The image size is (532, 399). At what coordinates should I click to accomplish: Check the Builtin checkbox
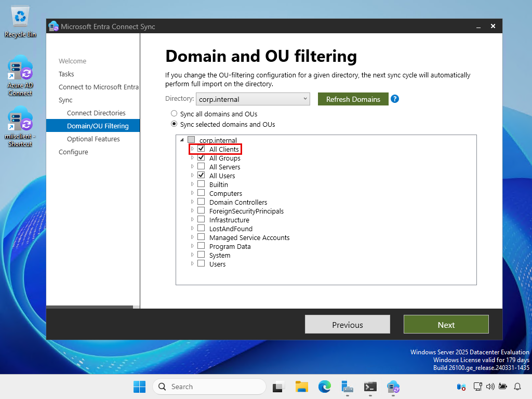[201, 184]
